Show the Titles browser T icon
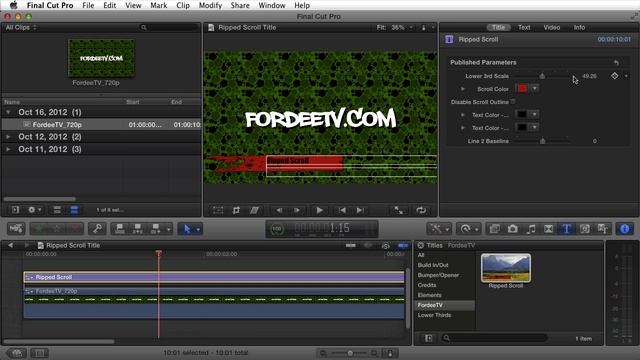 [567, 229]
